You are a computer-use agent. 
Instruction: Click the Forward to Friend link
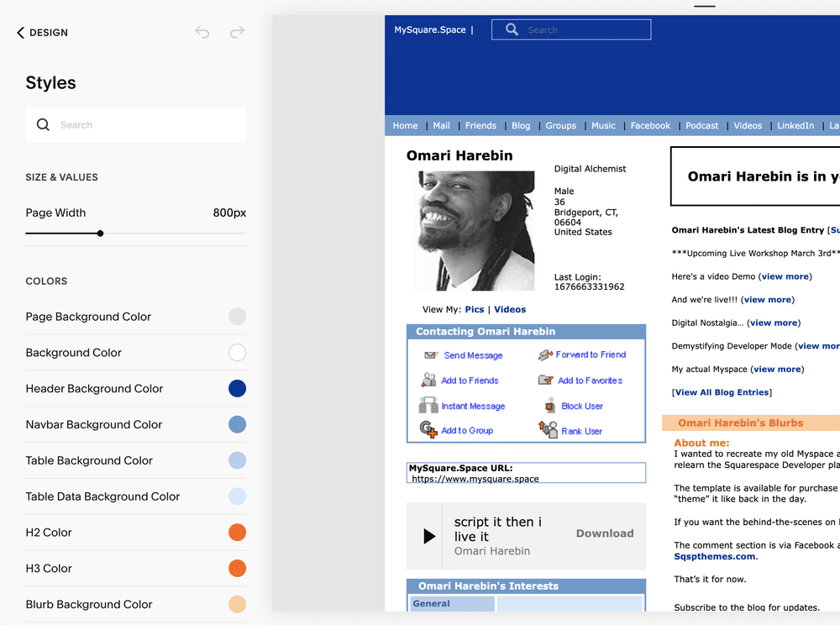point(591,355)
